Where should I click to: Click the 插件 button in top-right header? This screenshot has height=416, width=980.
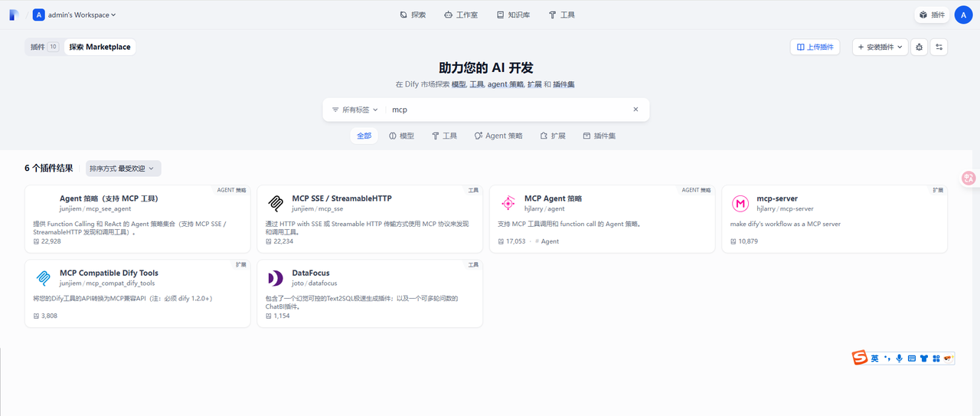click(932, 15)
